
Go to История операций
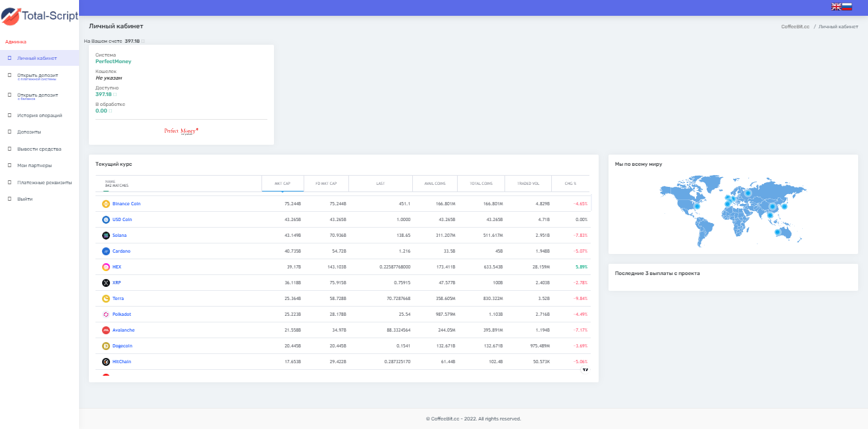(x=39, y=115)
